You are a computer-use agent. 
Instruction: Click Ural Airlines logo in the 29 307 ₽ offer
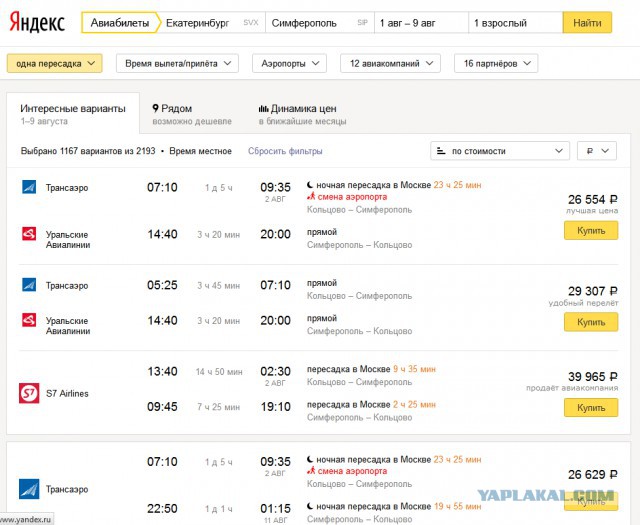[29, 320]
